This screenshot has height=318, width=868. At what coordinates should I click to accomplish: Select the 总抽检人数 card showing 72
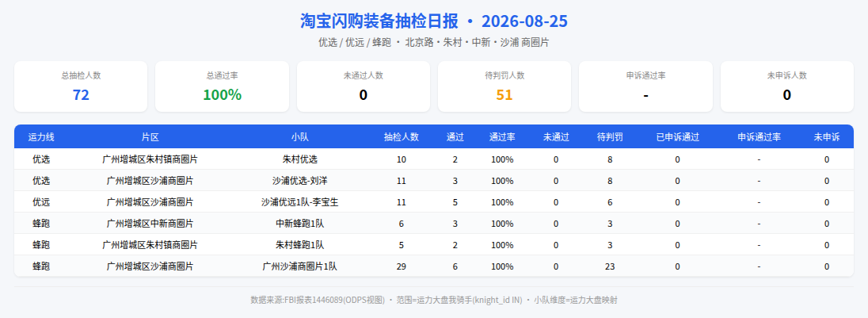click(x=81, y=86)
